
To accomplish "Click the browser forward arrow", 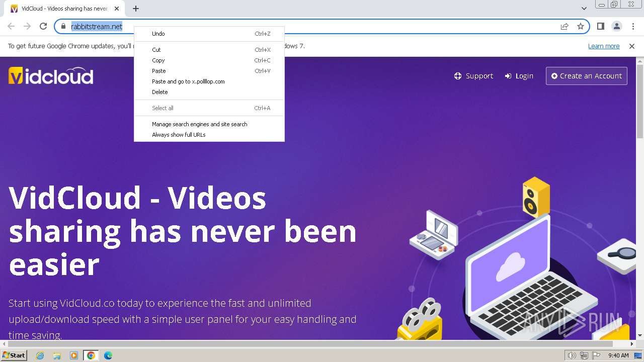I will [x=27, y=26].
